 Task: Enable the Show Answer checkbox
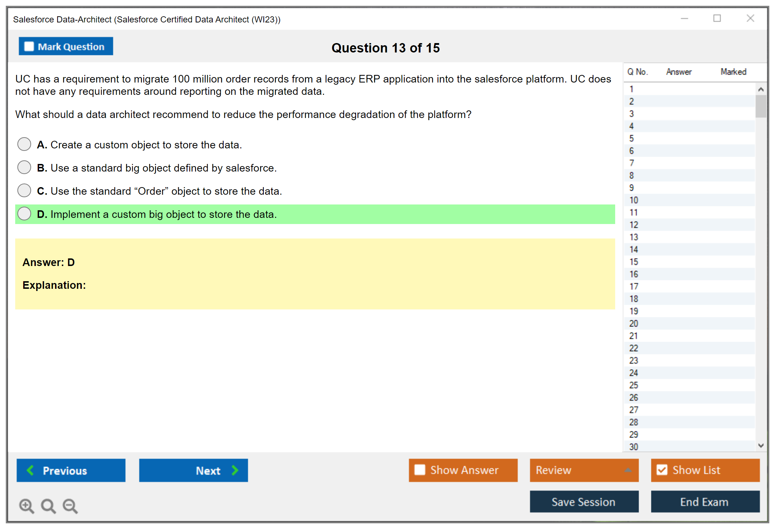click(x=420, y=470)
